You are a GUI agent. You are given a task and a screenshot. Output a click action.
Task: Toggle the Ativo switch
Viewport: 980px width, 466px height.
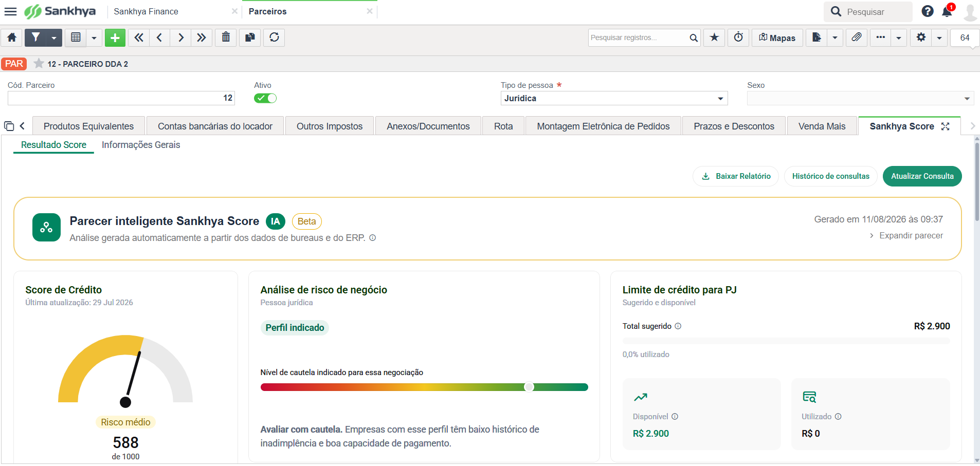click(265, 98)
